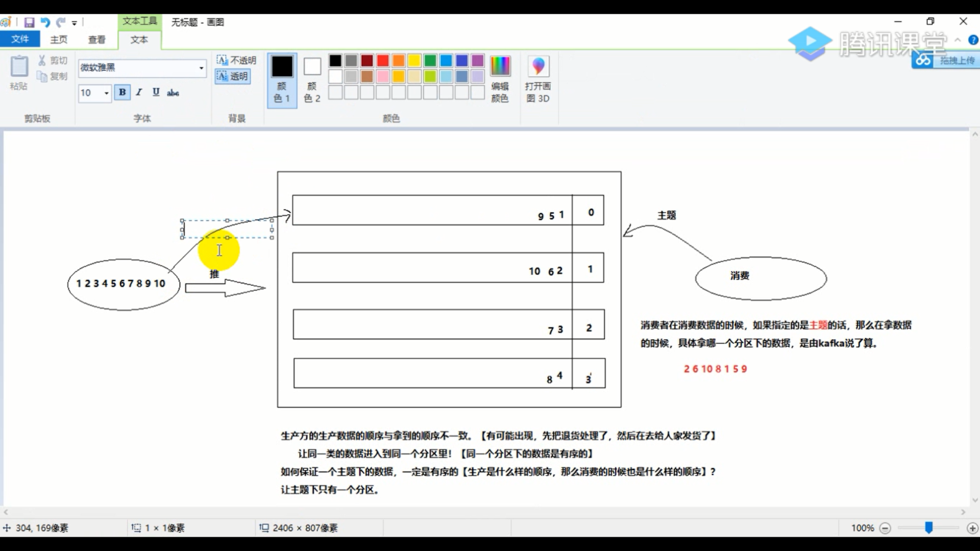Toggle Bold text formatting
Screen dimensions: 980x551
122,92
